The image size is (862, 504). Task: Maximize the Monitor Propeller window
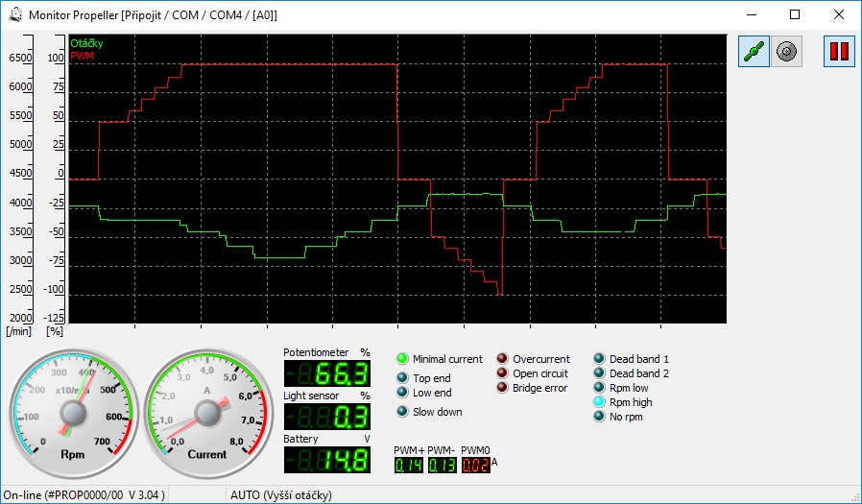(795, 14)
